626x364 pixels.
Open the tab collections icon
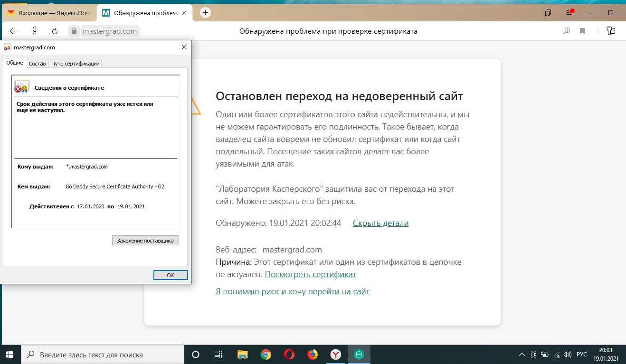point(548,13)
